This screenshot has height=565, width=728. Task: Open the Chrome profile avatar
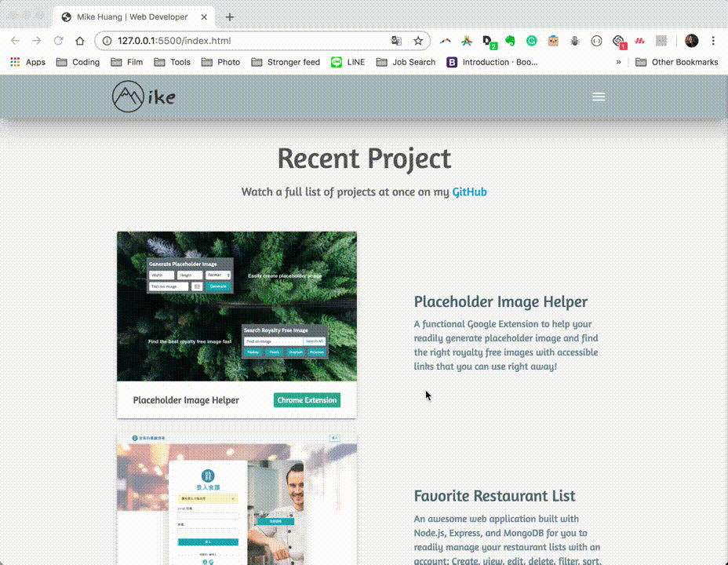click(691, 41)
